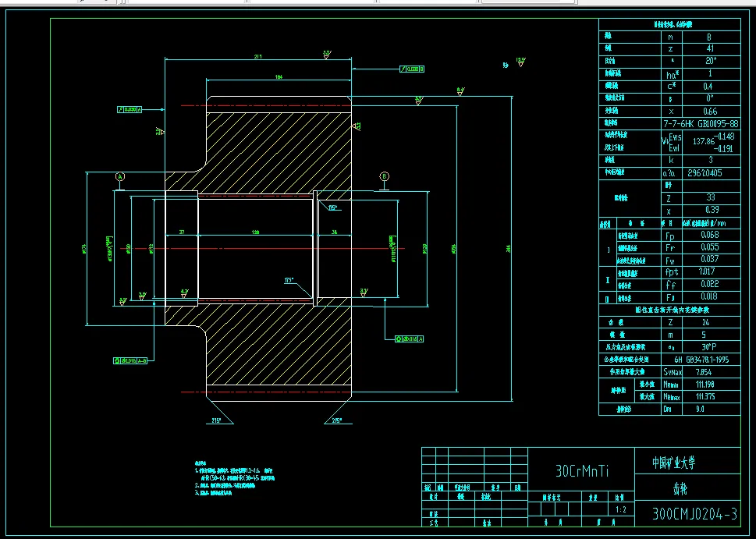This screenshot has height=539, width=756.
Task: Click the 0.068 tolerance value
Action: click(710, 235)
